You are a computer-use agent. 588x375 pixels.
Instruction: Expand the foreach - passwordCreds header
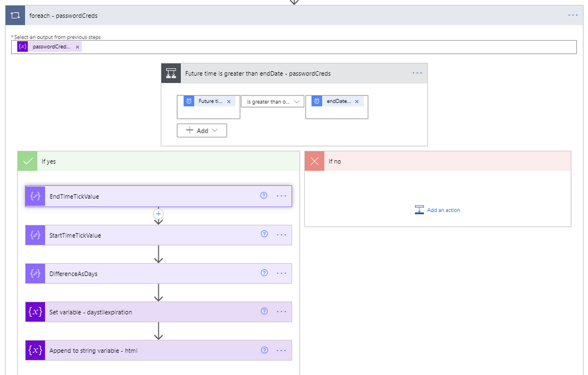(x=294, y=15)
